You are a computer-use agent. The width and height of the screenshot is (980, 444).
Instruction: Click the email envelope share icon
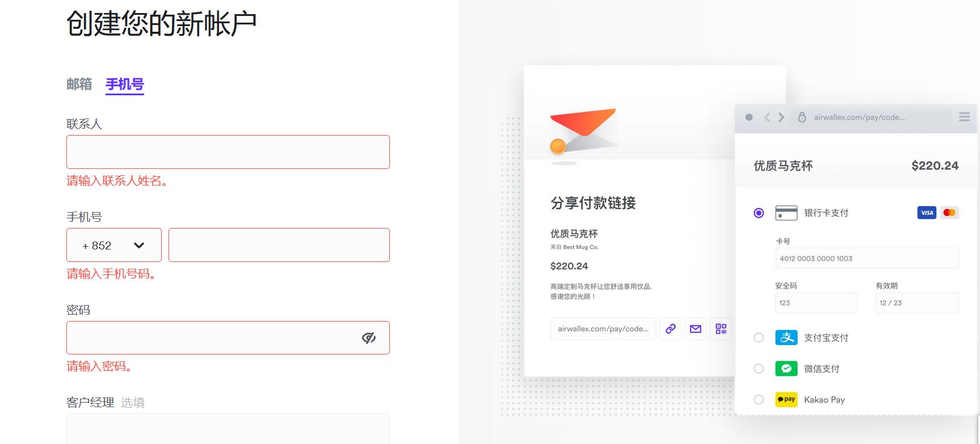click(696, 329)
